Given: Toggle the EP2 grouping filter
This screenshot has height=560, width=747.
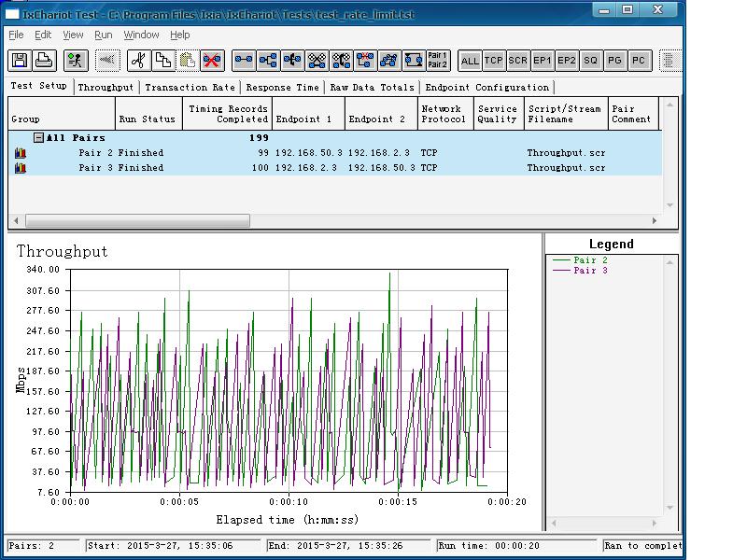Looking at the screenshot, I should (x=567, y=61).
